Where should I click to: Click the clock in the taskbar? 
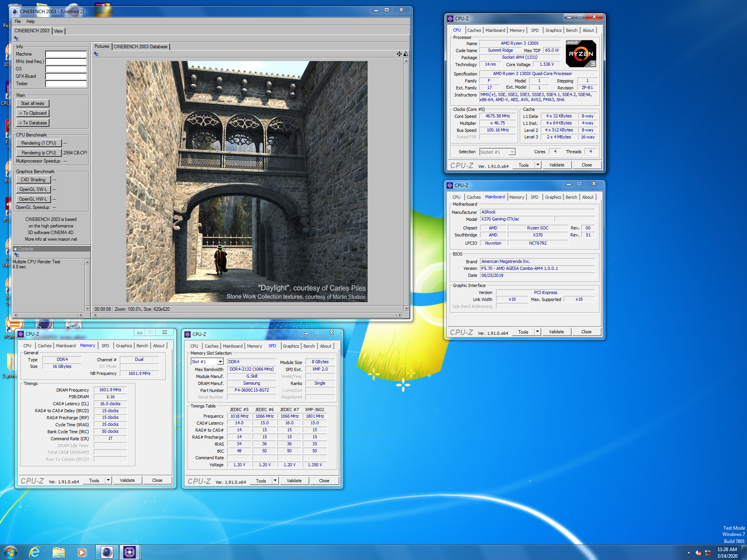(727, 553)
